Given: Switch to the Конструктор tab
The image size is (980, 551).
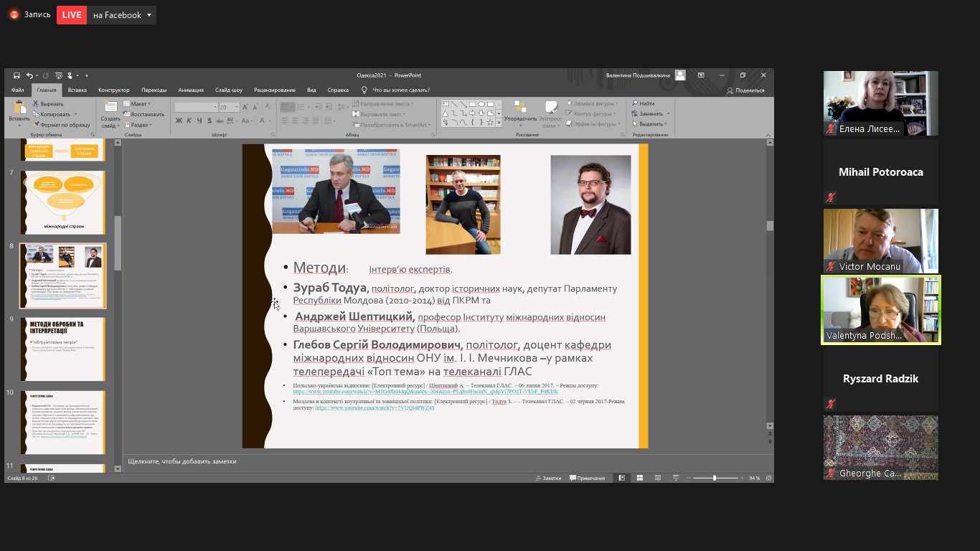Looking at the screenshot, I should click(x=114, y=90).
